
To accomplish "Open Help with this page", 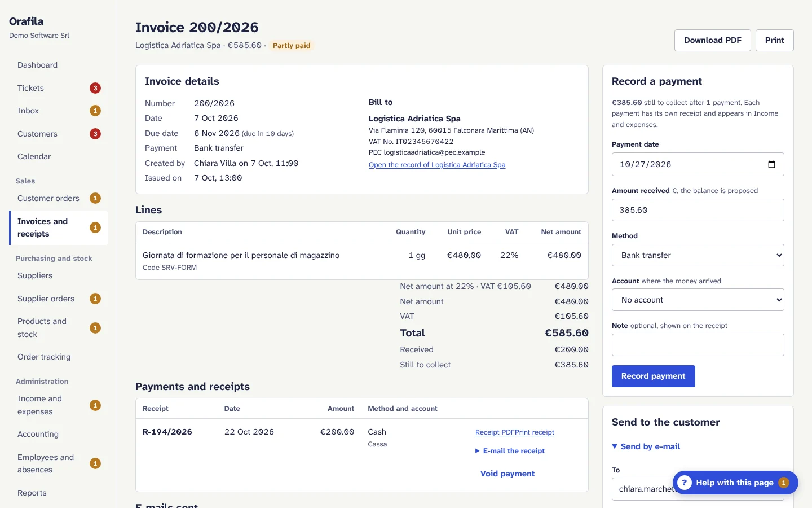I will [x=735, y=483].
